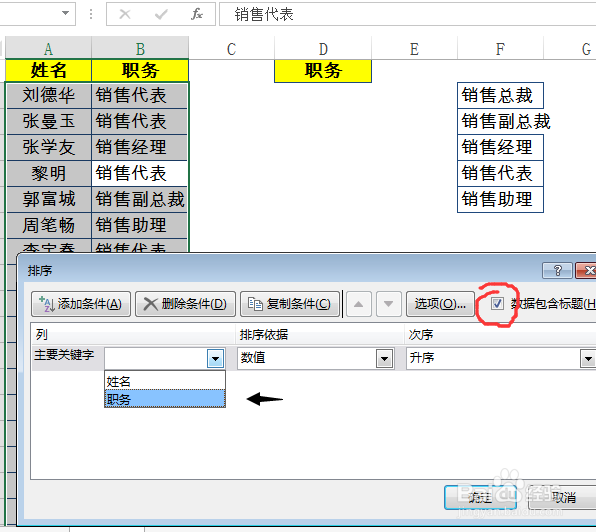Click 删除条件(D) button
Image resolution: width=596 pixels, height=532 pixels.
(x=185, y=304)
